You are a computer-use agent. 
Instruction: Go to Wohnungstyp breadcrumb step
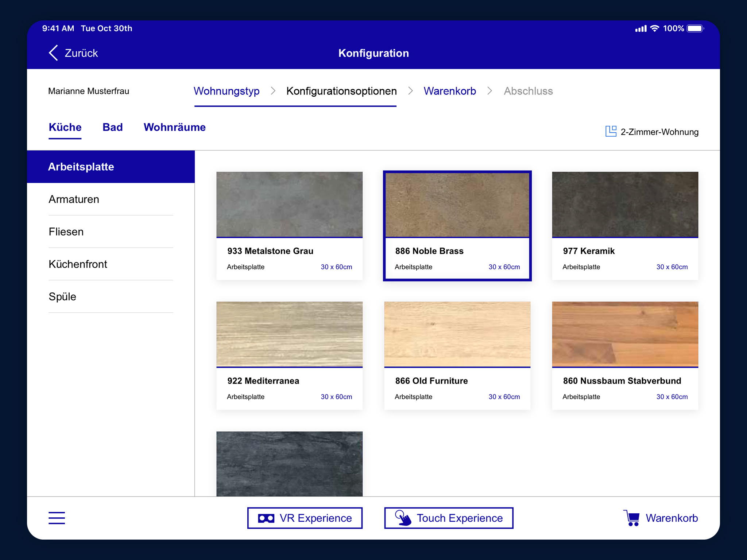tap(227, 91)
